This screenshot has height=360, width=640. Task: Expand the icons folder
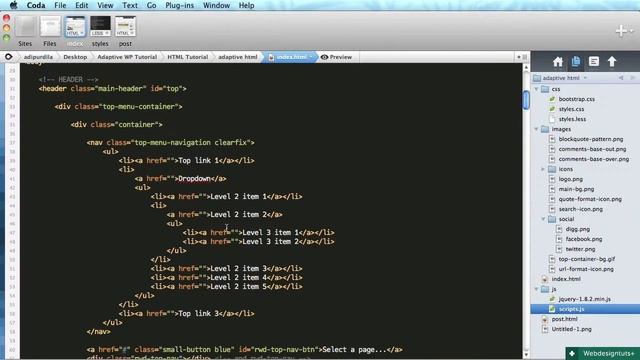tap(543, 169)
